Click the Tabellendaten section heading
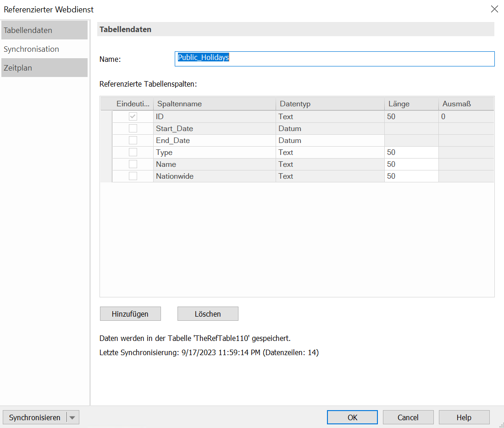The image size is (504, 428). click(125, 29)
